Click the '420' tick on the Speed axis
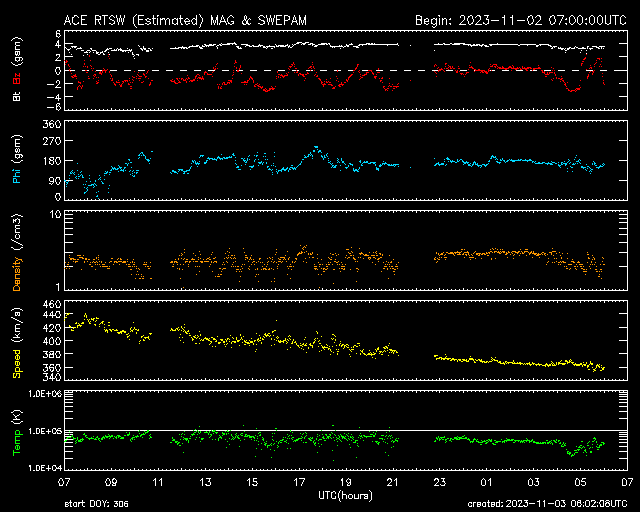Image resolution: width=640 pixels, height=512 pixels. point(51,327)
